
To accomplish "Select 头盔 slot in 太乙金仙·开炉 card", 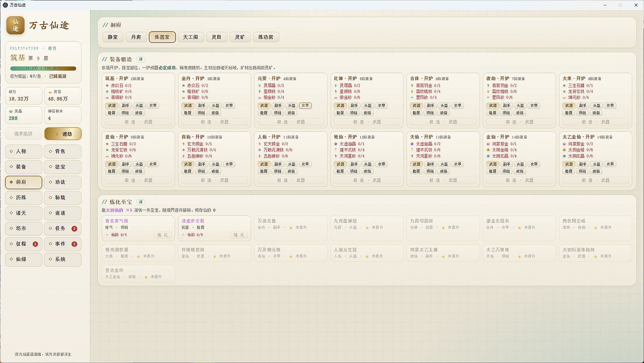I will [x=597, y=164].
